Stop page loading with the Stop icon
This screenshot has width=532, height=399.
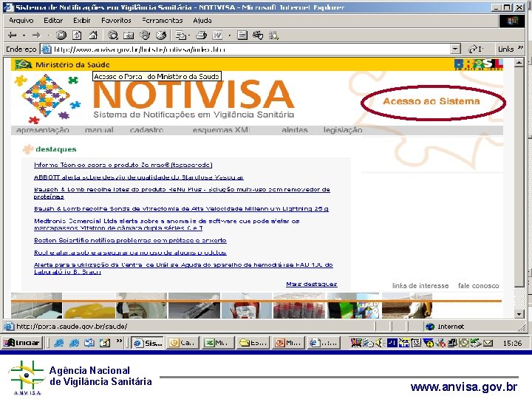(x=61, y=35)
